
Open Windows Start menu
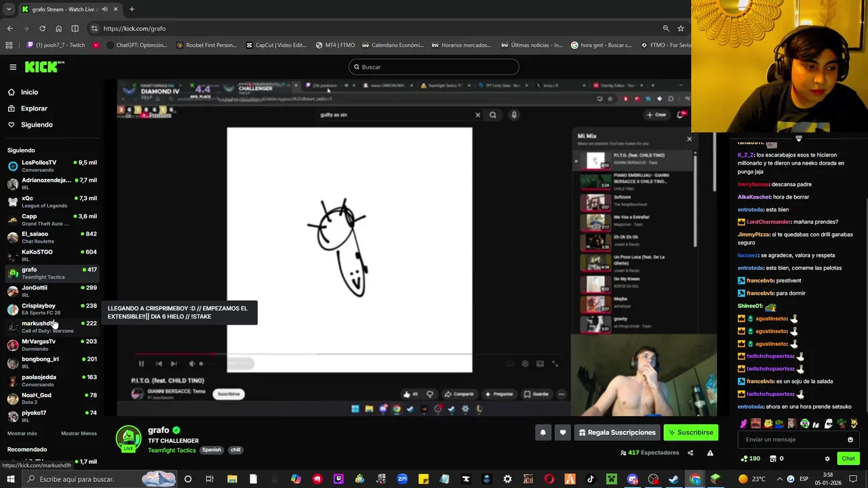[11, 479]
